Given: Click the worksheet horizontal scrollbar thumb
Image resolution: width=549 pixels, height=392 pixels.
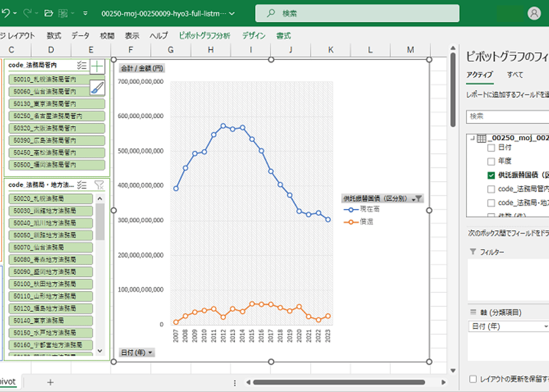Looking at the screenshot, I should pos(339,382).
